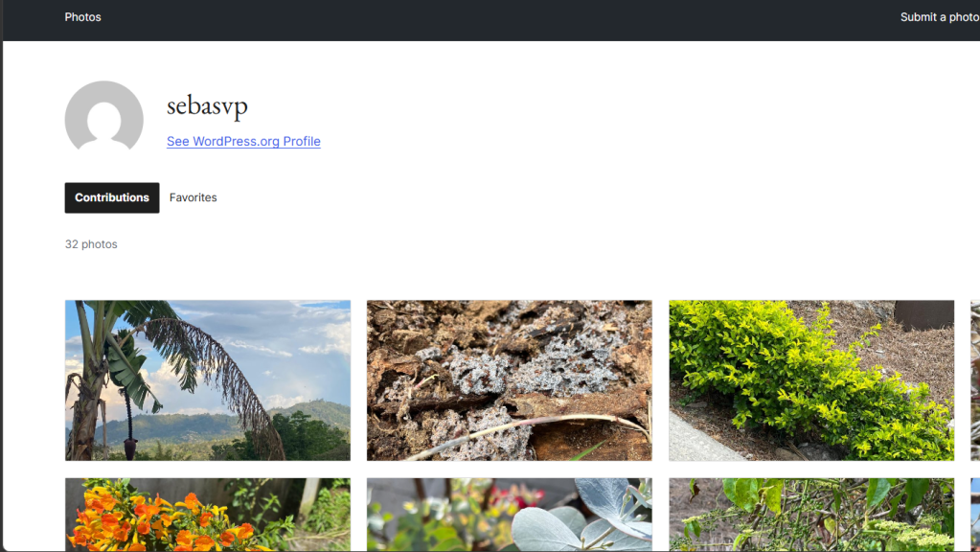Open the partially visible top-row photo at right edge
Viewport: 980px width, 552px height.
pos(975,380)
